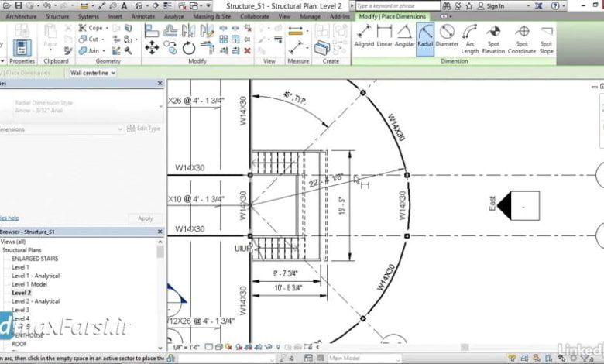Viewport: 604px width, 364px height.
Task: Toggle Select Pinned Elements in status bar
Action: tap(537, 359)
